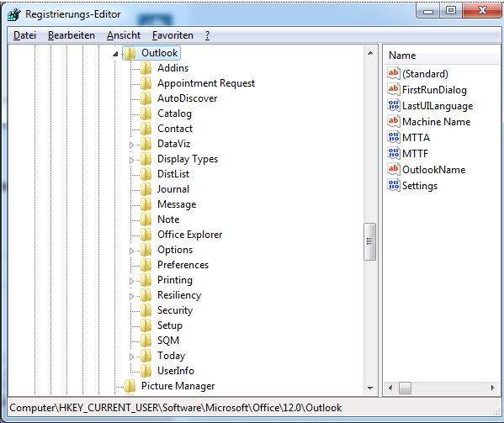This screenshot has width=504, height=423.
Task: Expand the DataViz key
Action: (131, 145)
